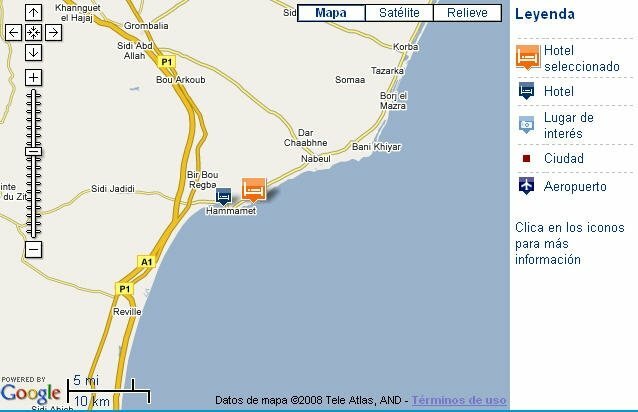Screen dimensions: 638x412
Task: Click the P1 road shield near Reville
Action: click(125, 289)
